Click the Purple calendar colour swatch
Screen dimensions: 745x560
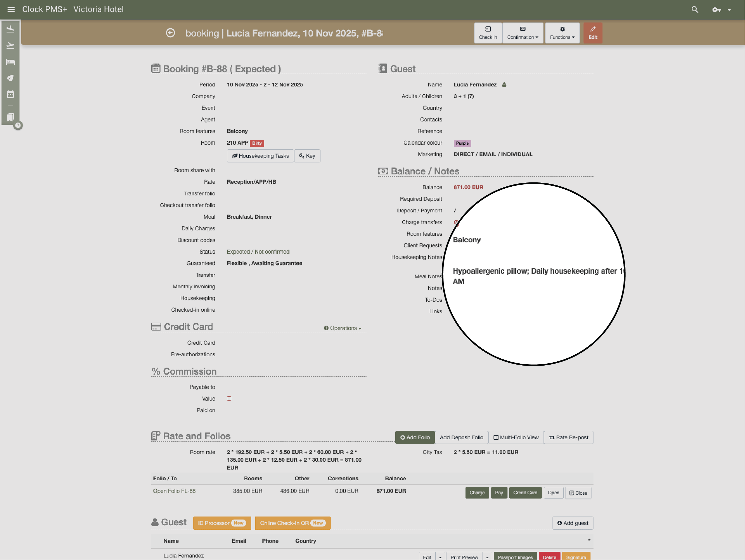(462, 143)
